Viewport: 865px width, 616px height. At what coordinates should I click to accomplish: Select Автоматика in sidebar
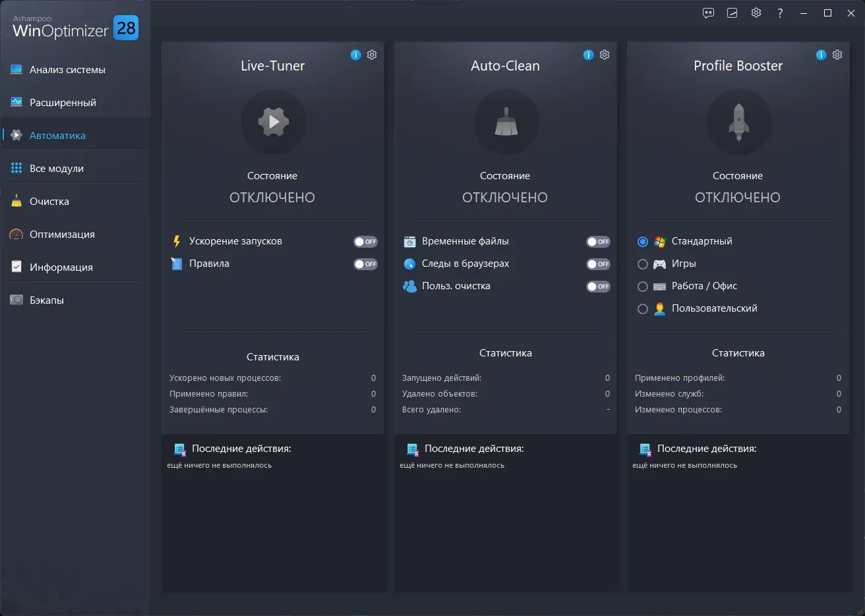click(x=75, y=136)
